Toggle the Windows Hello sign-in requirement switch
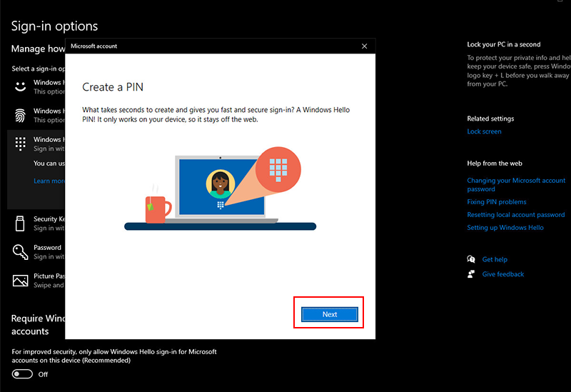 22,374
